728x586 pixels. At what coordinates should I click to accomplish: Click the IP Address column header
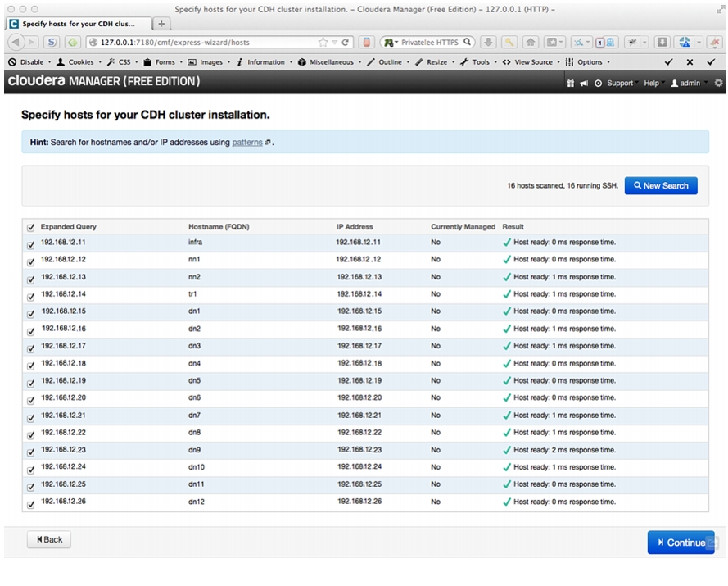pyautogui.click(x=355, y=227)
